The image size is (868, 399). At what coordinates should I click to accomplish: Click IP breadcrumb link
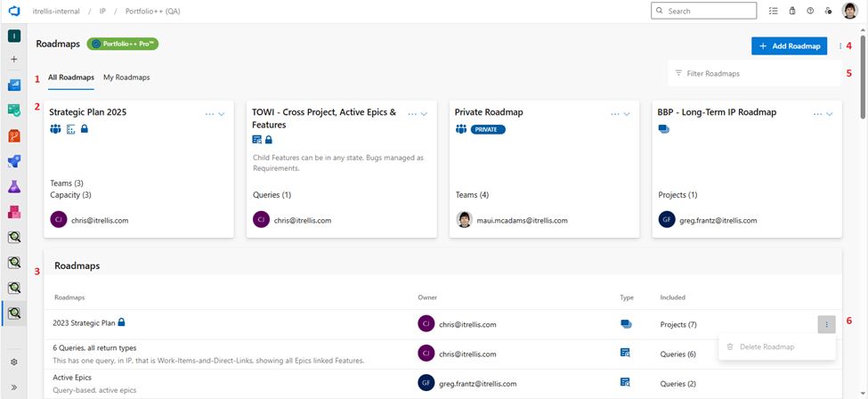tap(102, 11)
